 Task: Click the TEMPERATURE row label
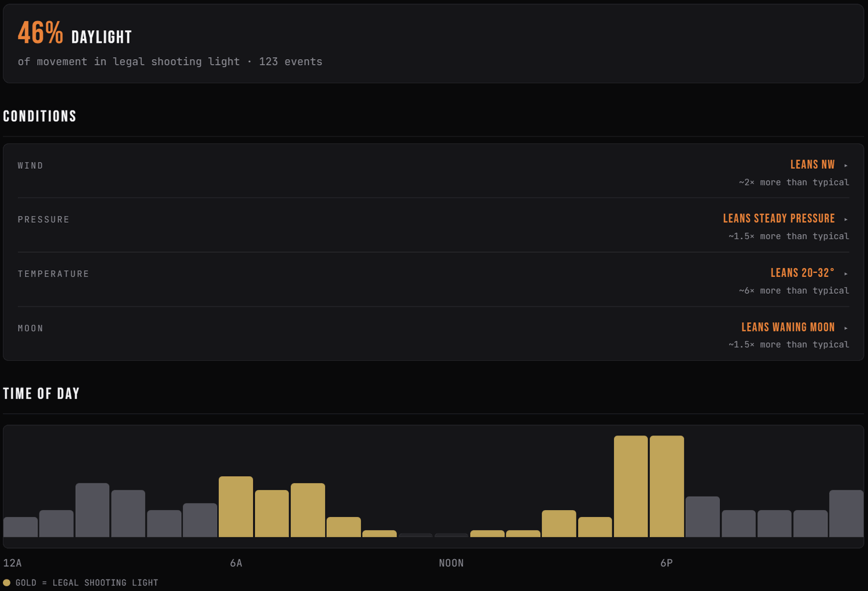53,274
